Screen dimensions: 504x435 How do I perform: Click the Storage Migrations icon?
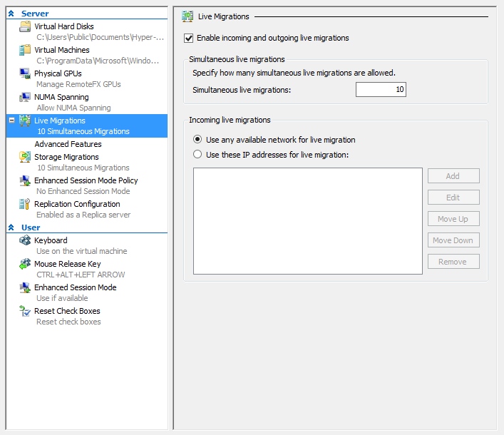(25, 158)
